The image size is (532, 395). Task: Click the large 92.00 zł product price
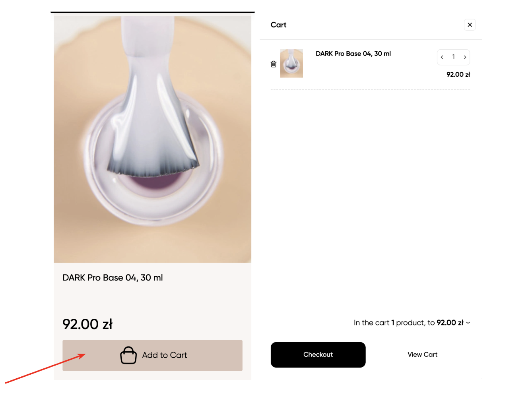[87, 324]
